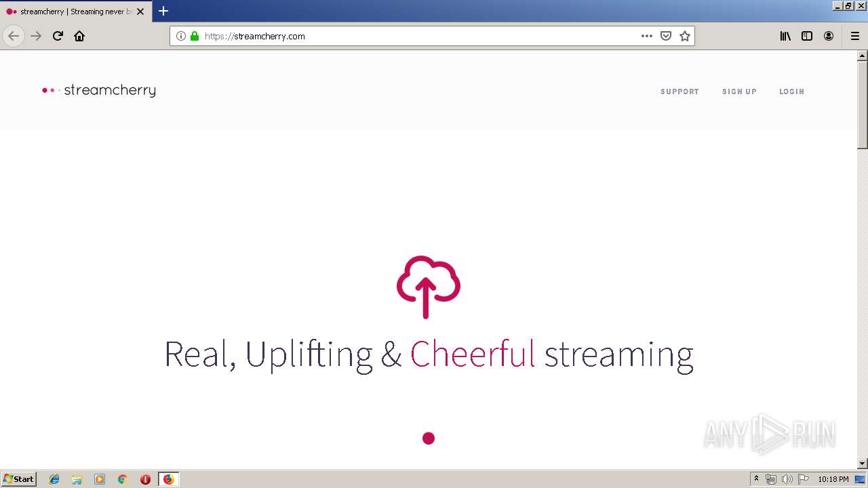The width and height of the screenshot is (868, 488).
Task: Select the Firefox taskbar button
Action: [x=169, y=479]
